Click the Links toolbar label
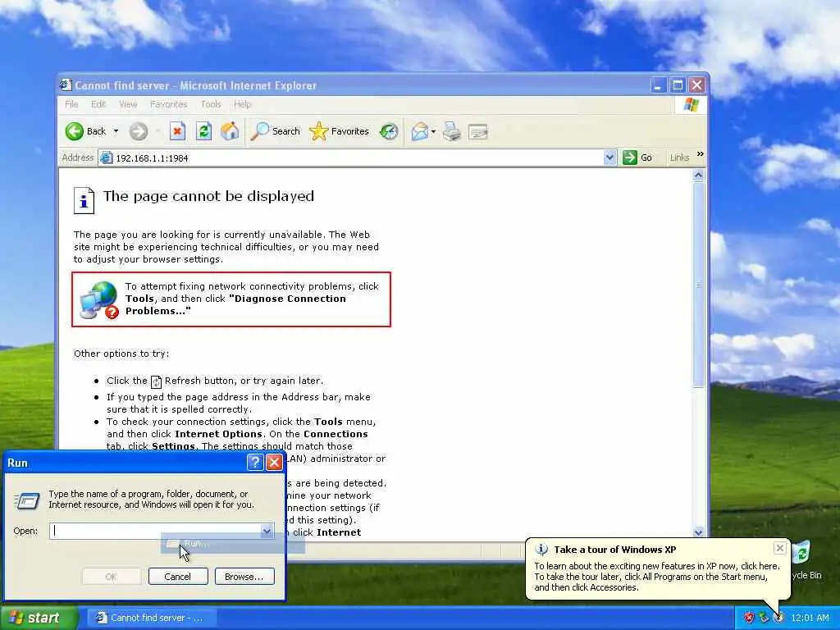Viewport: 840px width, 630px height. 679,157
